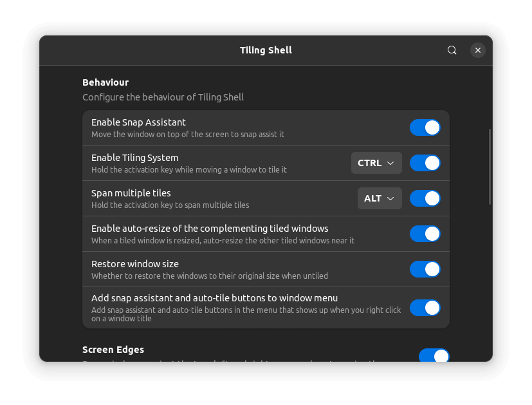Toggle the Screen Edges switch
Screen dimensions: 532x405
click(434, 356)
